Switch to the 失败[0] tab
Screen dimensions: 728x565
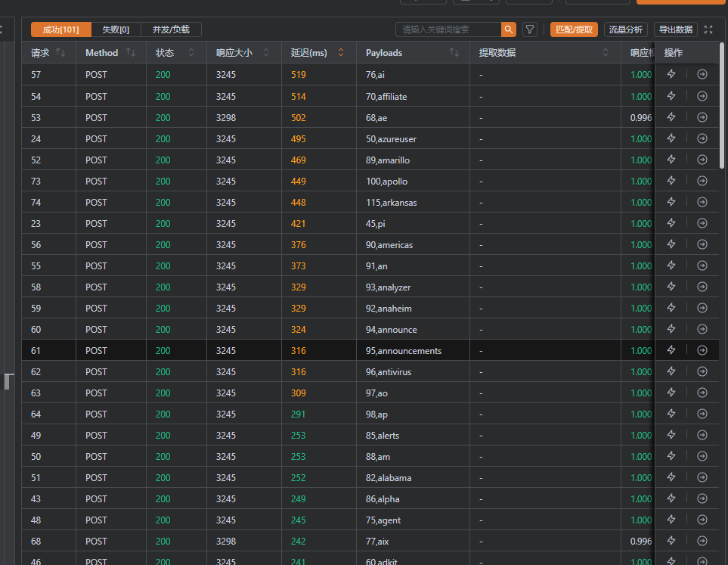coord(116,29)
